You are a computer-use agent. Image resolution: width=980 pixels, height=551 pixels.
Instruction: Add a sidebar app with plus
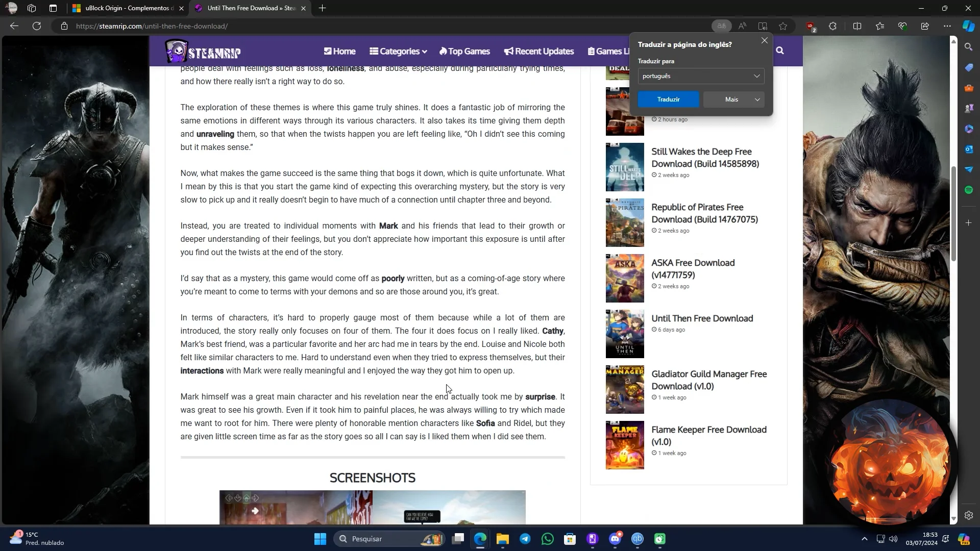(969, 223)
